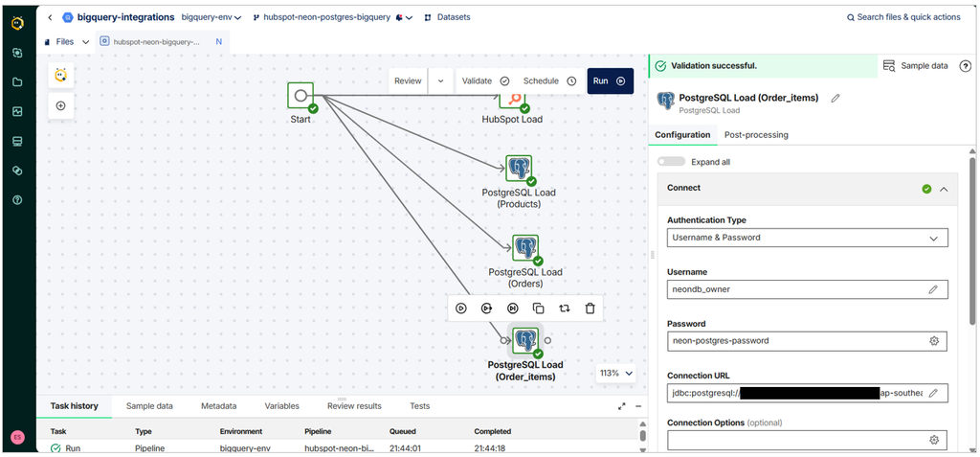Open the bigquery-env environment dropdown
980x457 pixels.
tap(212, 17)
